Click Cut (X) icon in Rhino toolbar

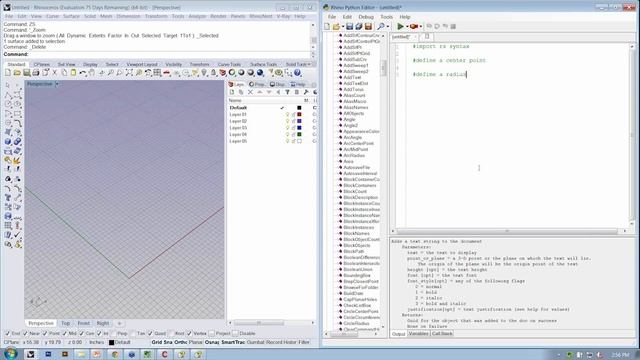[x=55, y=73]
